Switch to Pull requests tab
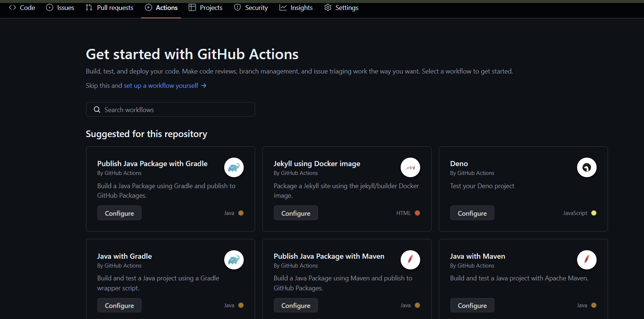 coord(110,8)
